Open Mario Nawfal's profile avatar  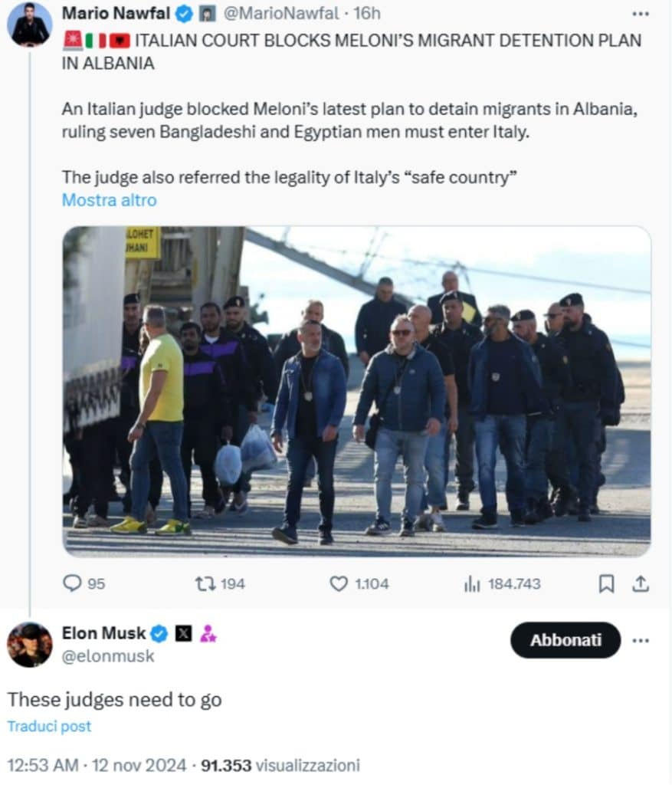tap(30, 24)
